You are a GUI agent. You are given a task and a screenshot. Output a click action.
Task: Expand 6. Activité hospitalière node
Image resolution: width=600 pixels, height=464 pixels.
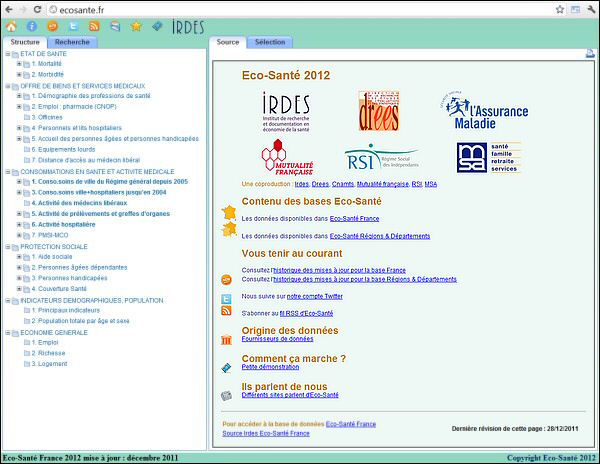tap(19, 225)
